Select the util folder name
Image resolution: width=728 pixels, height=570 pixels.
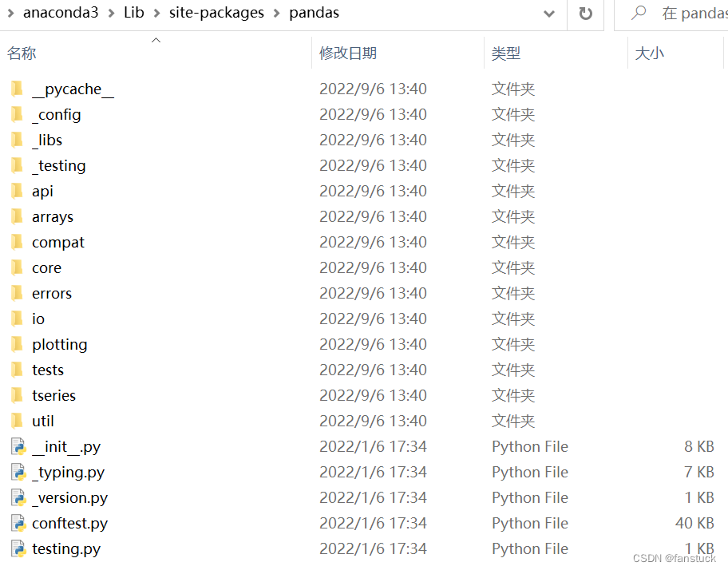click(x=43, y=421)
